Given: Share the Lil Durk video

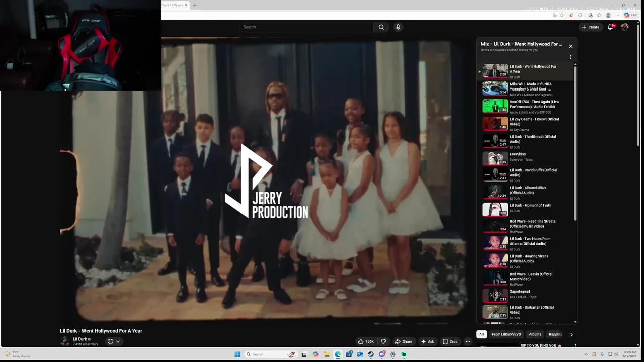Looking at the screenshot, I should [x=404, y=341].
